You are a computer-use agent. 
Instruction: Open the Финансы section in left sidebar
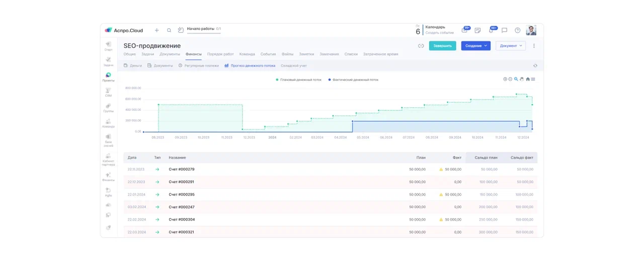pos(108,176)
